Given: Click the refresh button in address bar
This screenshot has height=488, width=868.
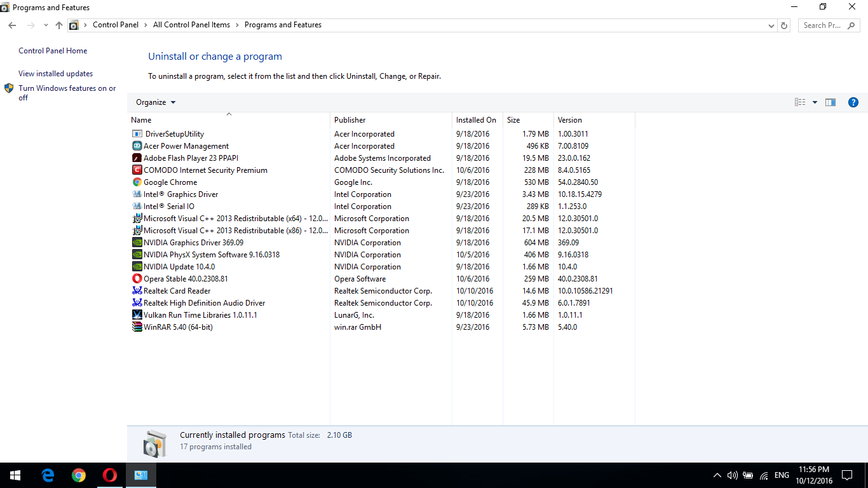Looking at the screenshot, I should point(784,25).
